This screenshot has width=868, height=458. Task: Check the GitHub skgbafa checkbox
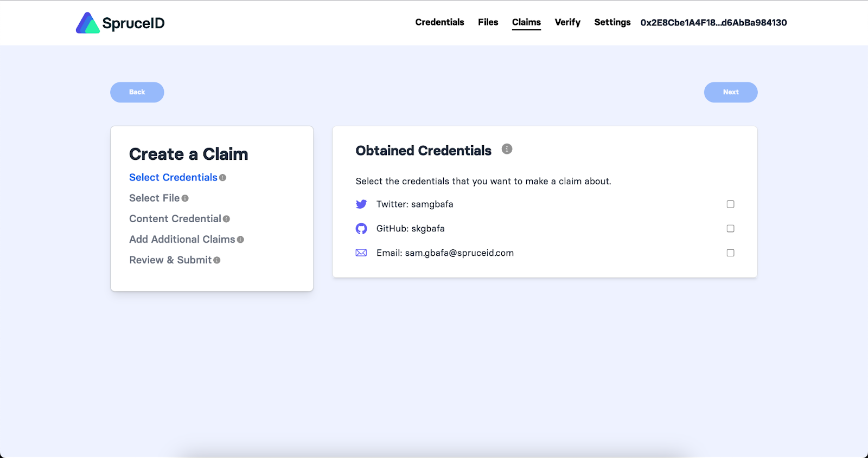click(x=730, y=229)
